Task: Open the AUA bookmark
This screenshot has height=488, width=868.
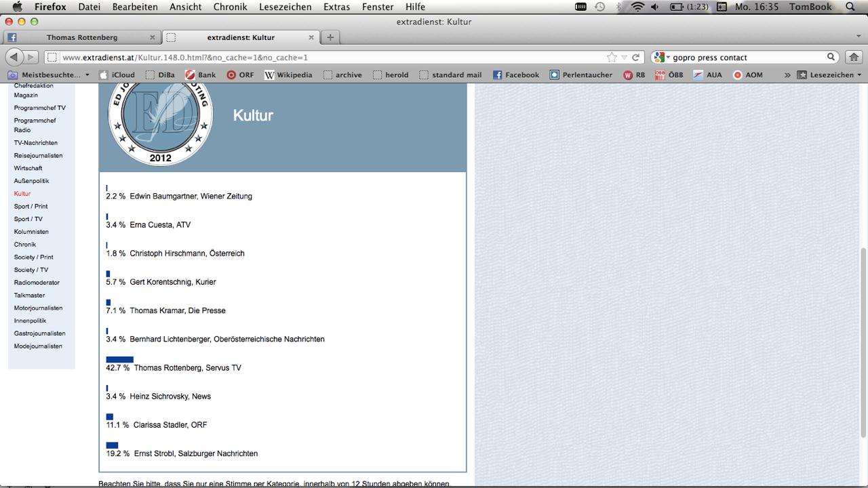Action: coord(708,75)
